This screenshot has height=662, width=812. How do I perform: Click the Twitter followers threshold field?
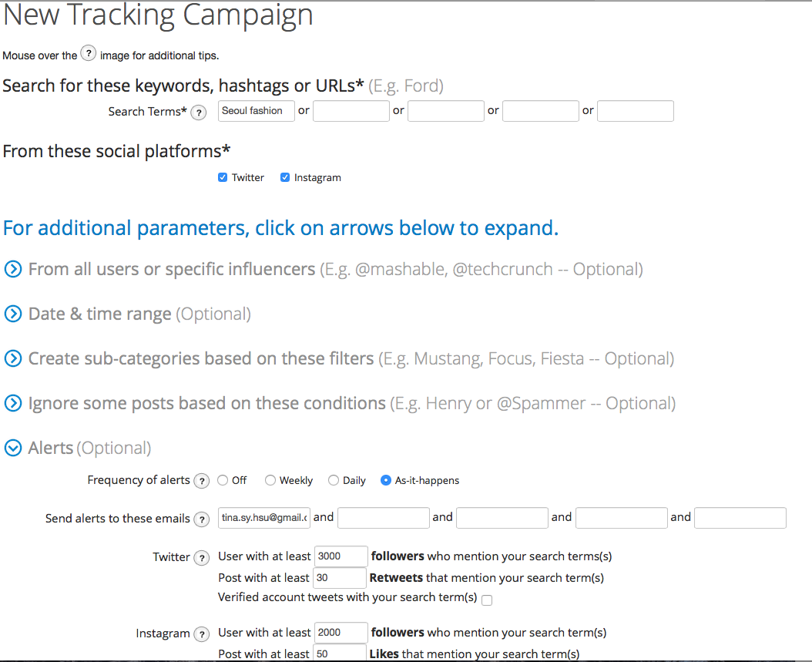(341, 556)
